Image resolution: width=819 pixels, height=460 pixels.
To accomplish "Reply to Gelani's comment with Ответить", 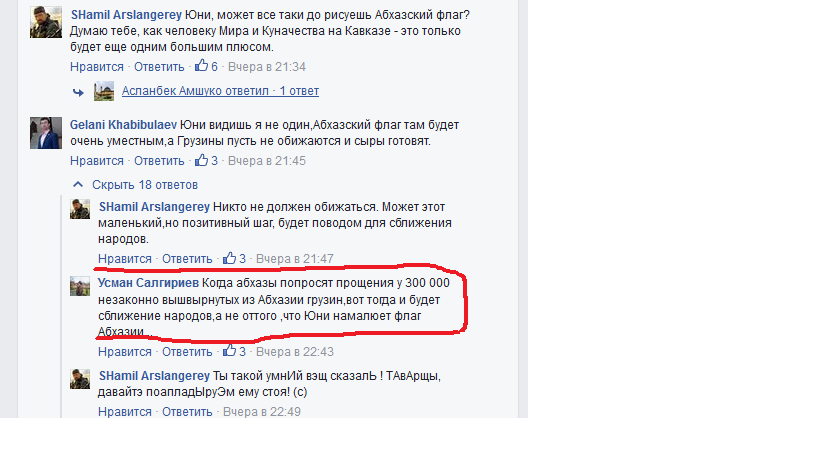I will coord(159,161).
